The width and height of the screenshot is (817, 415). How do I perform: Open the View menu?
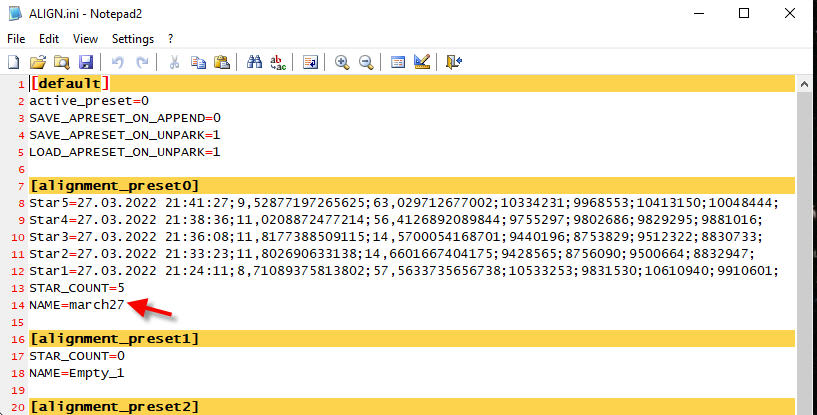[x=85, y=39]
